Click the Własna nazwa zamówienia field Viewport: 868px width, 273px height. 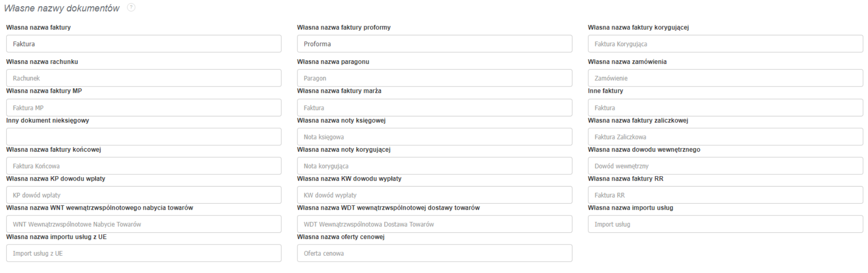(725, 78)
